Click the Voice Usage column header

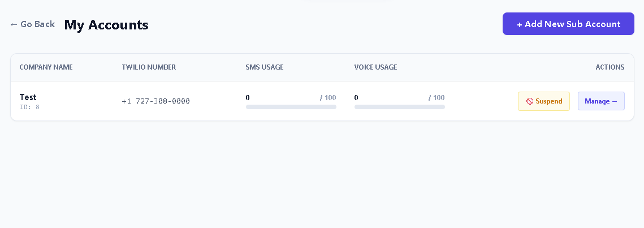[x=375, y=67]
